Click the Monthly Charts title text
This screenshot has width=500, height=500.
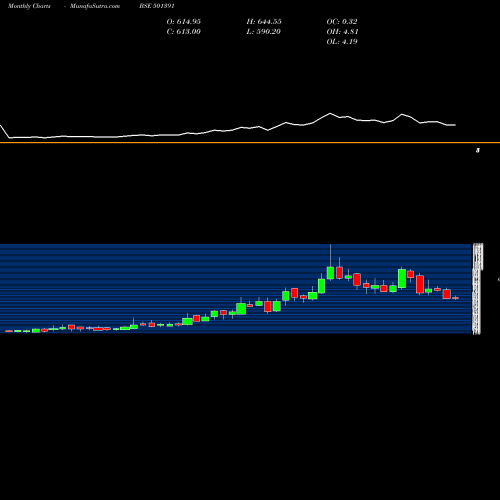point(29,6)
